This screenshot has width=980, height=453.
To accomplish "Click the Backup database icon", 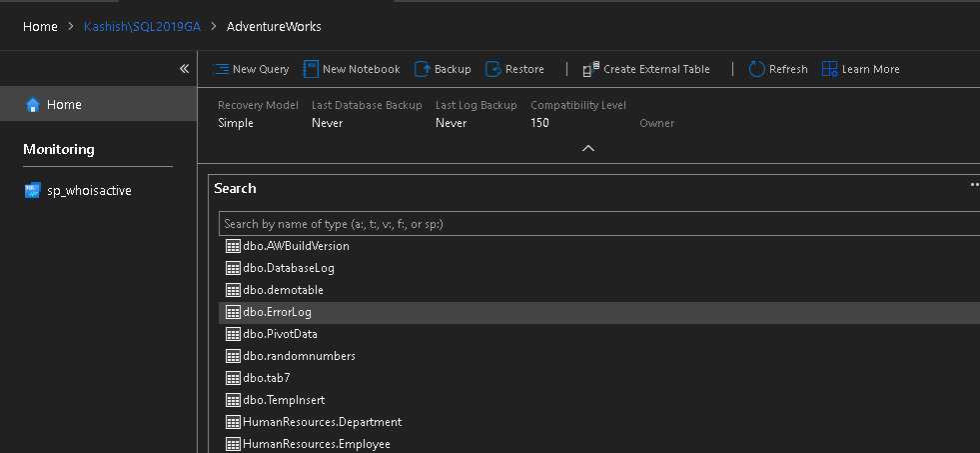I will pos(422,69).
